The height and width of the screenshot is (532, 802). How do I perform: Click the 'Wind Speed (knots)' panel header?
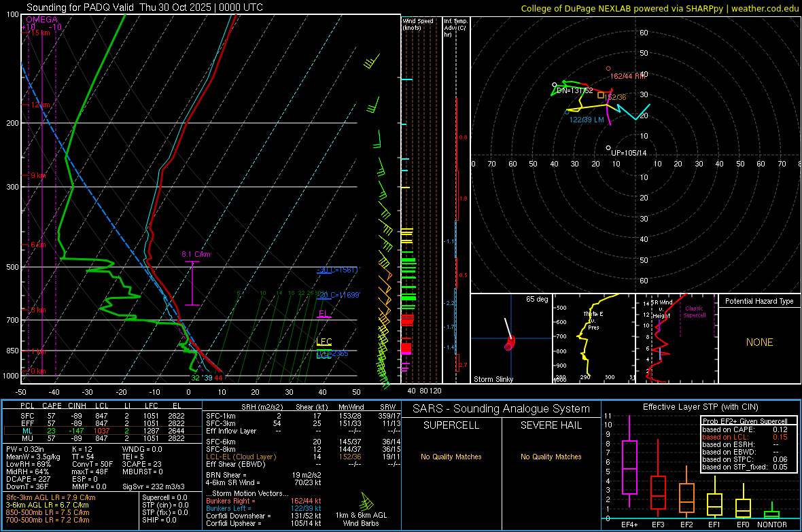coord(417,24)
